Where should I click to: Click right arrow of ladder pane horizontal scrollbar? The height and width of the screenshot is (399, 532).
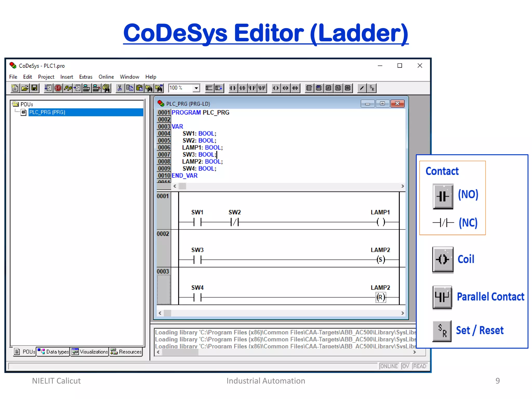(x=403, y=313)
